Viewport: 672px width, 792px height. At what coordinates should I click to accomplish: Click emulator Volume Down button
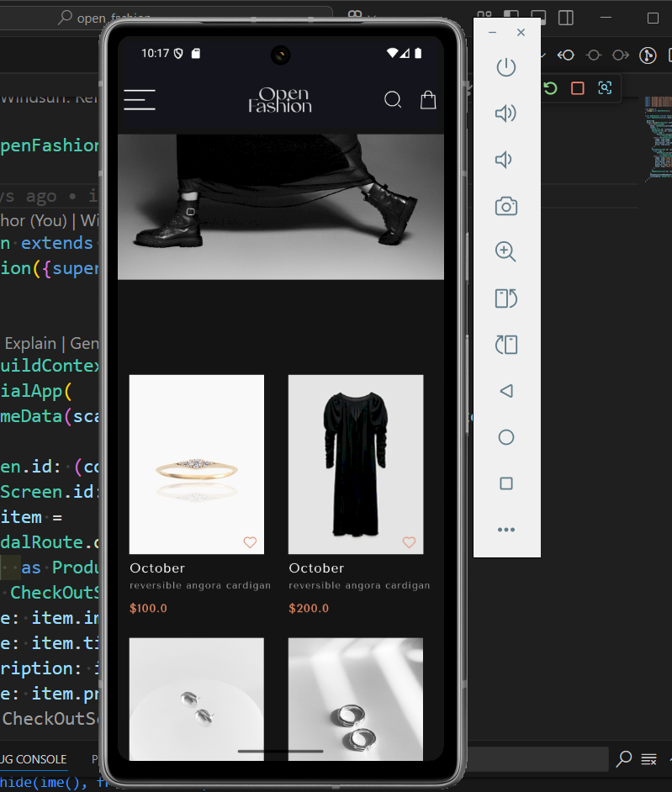tap(504, 160)
